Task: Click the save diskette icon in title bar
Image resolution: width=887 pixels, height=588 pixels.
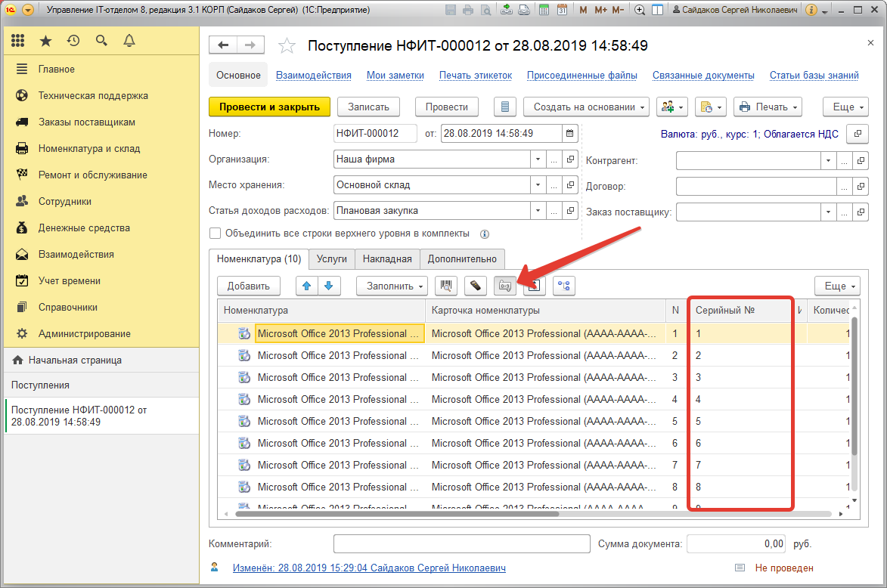Action: click(x=450, y=10)
